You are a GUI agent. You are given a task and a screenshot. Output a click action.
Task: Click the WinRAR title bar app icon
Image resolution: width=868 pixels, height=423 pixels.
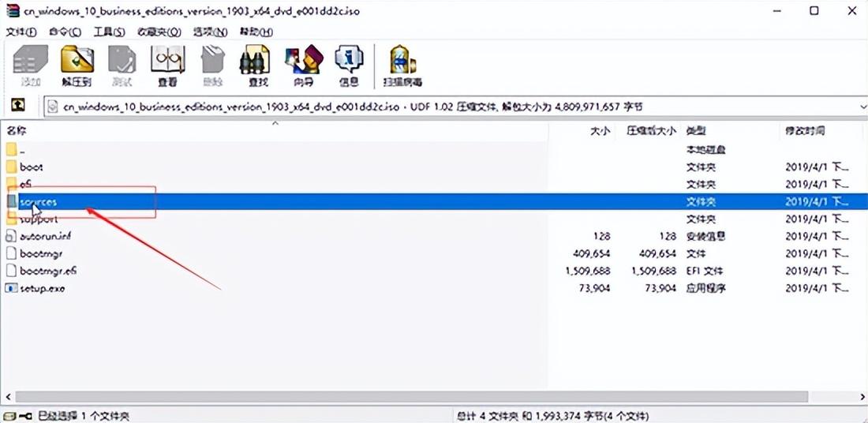click(12, 11)
